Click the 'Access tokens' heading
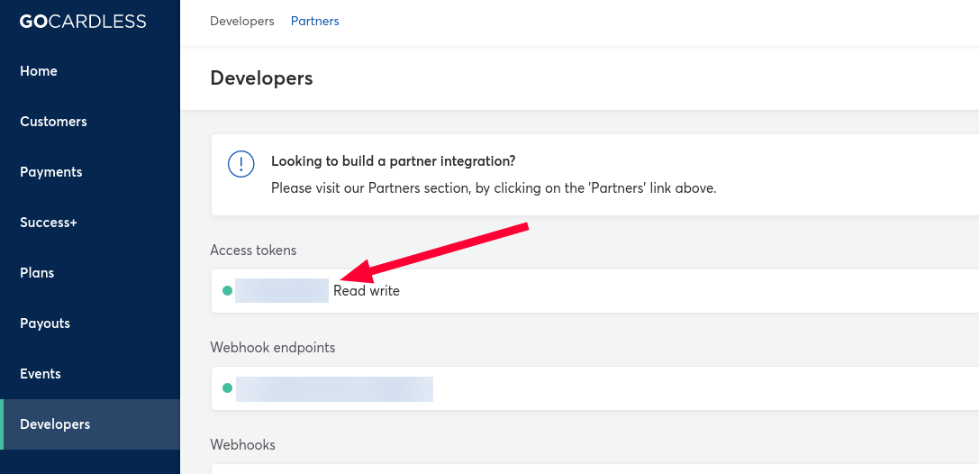 coord(253,251)
